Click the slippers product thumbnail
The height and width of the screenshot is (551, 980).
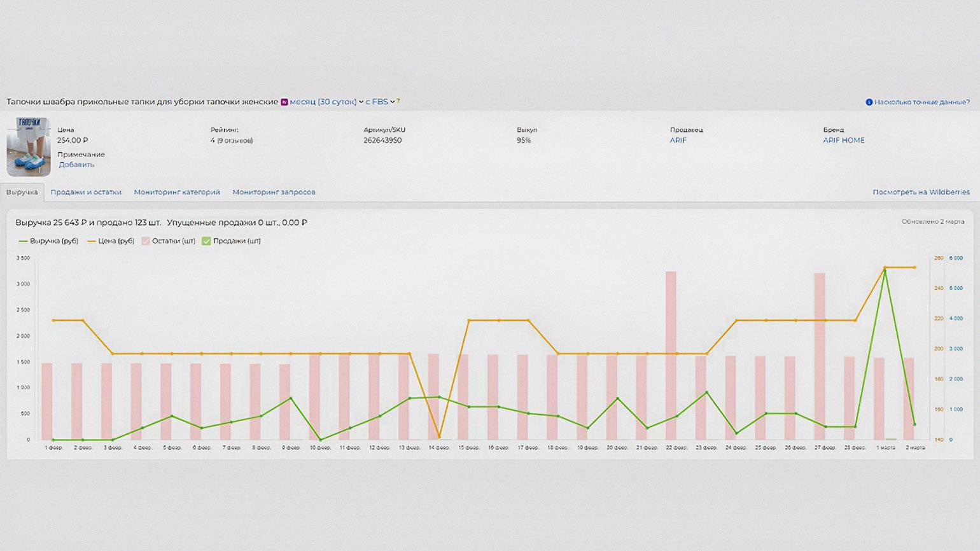tap(29, 147)
